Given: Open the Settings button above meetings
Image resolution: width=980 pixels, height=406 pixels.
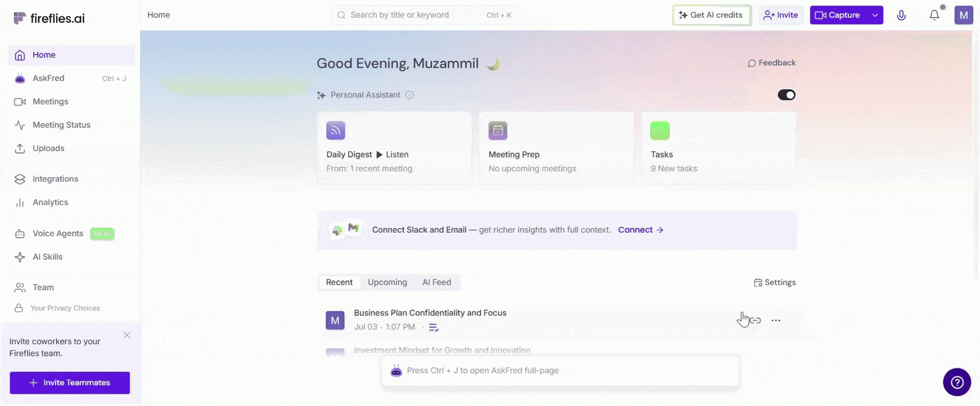Looking at the screenshot, I should click(775, 283).
